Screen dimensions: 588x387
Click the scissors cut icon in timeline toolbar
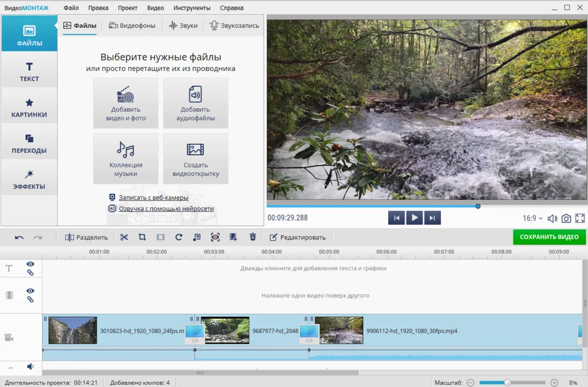[x=124, y=237]
